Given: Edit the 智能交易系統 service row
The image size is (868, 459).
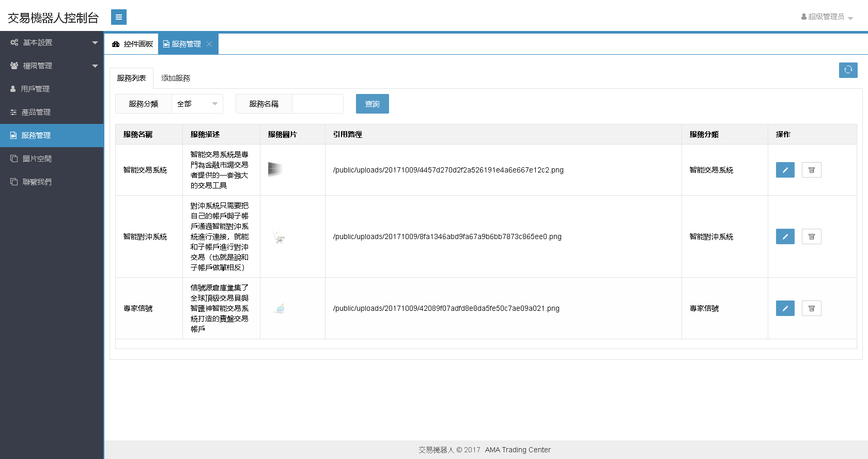Looking at the screenshot, I should (785, 170).
